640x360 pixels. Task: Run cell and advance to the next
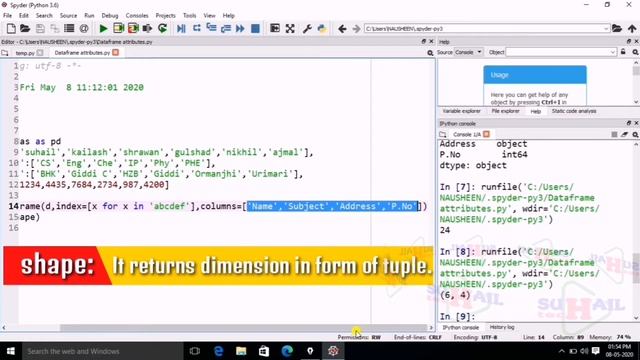point(133,29)
